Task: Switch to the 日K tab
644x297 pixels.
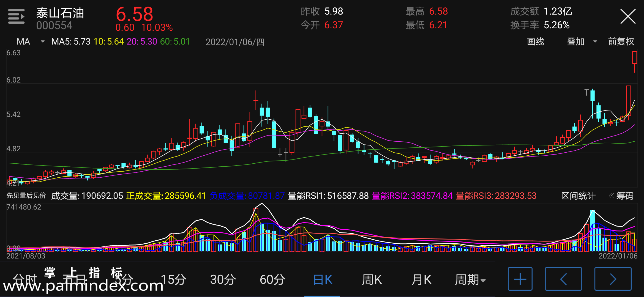Action: 323,280
